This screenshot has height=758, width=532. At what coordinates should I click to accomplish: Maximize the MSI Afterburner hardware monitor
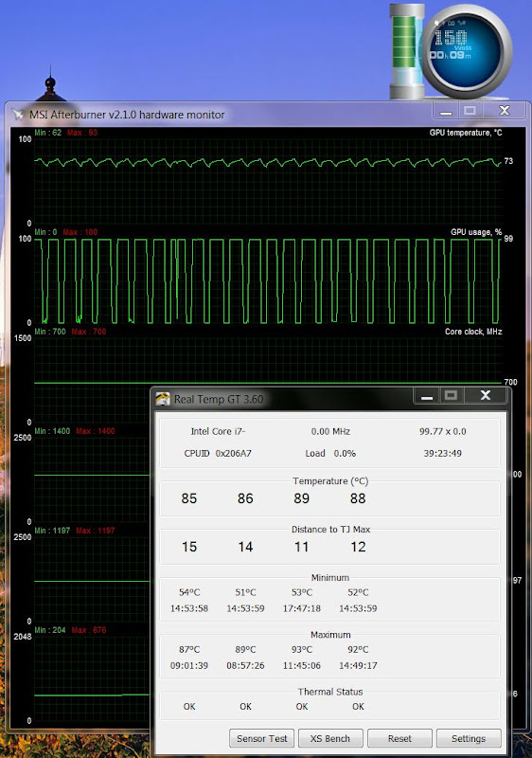tap(470, 111)
